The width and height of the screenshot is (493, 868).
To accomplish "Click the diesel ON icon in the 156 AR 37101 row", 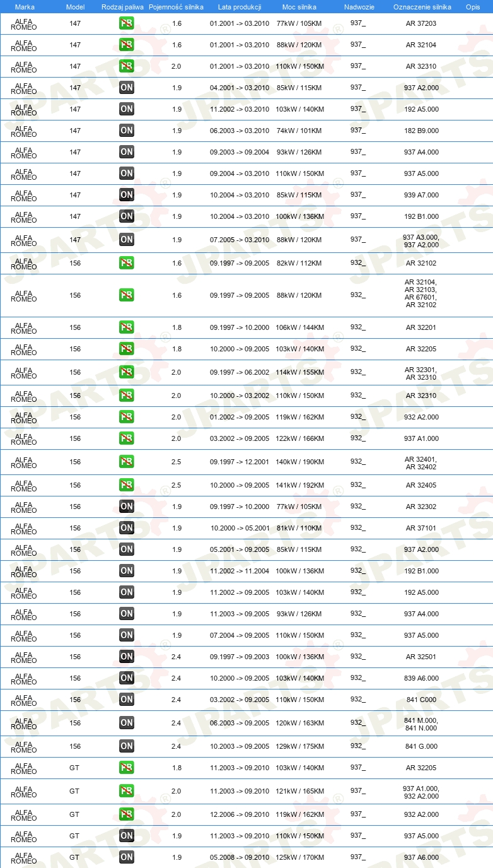I will 127,529.
